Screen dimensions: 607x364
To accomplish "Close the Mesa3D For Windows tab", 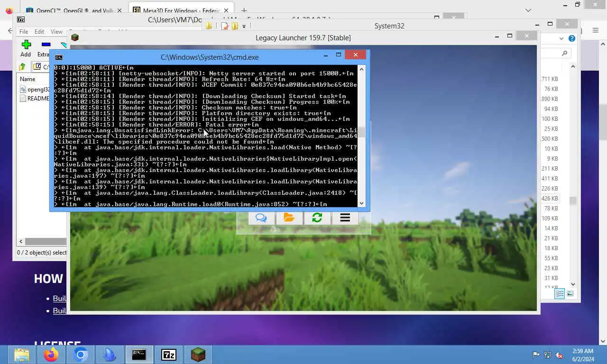I will [x=225, y=10].
